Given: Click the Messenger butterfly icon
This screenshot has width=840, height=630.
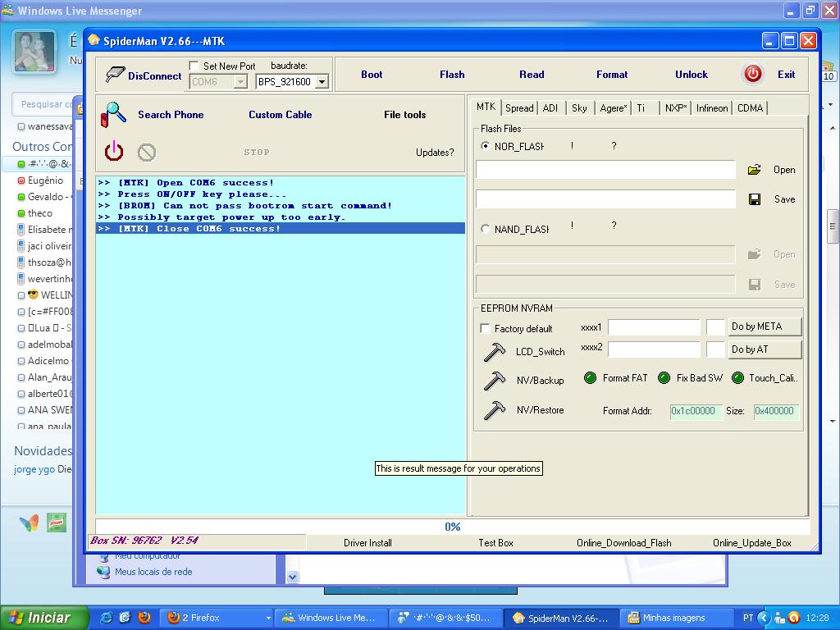Looking at the screenshot, I should tap(29, 523).
